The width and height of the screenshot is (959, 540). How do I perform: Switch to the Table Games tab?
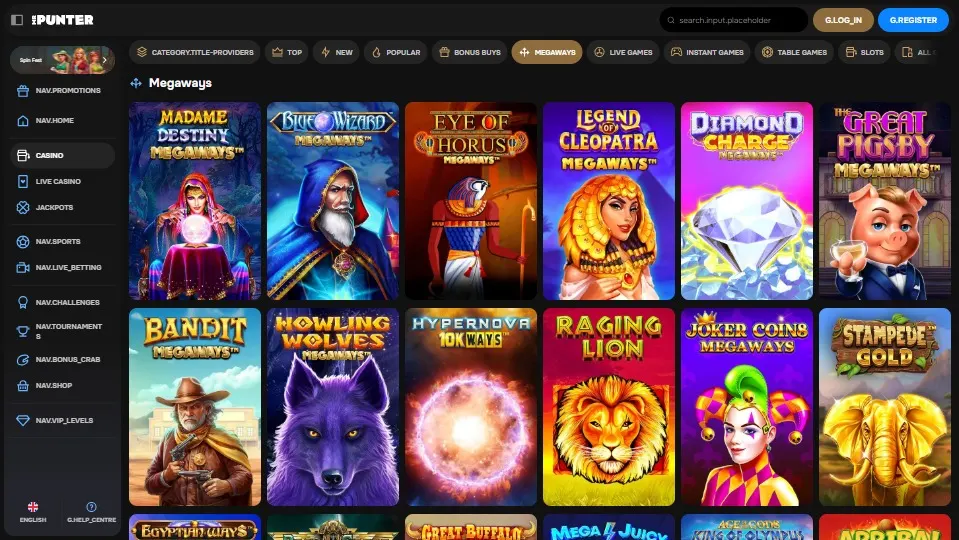(794, 53)
